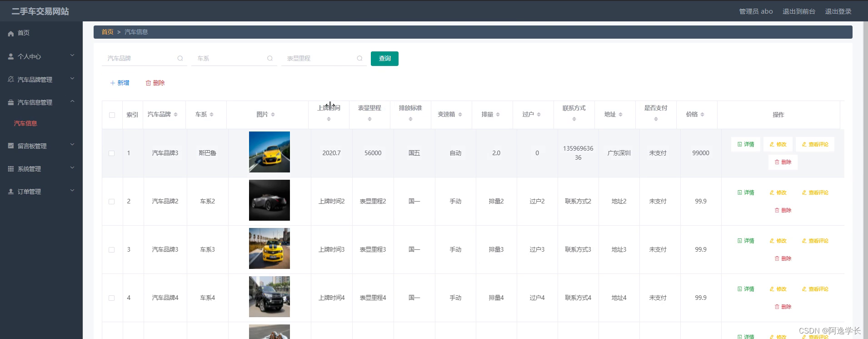
Task: Open black SUV thumbnail in row 4
Action: (269, 297)
